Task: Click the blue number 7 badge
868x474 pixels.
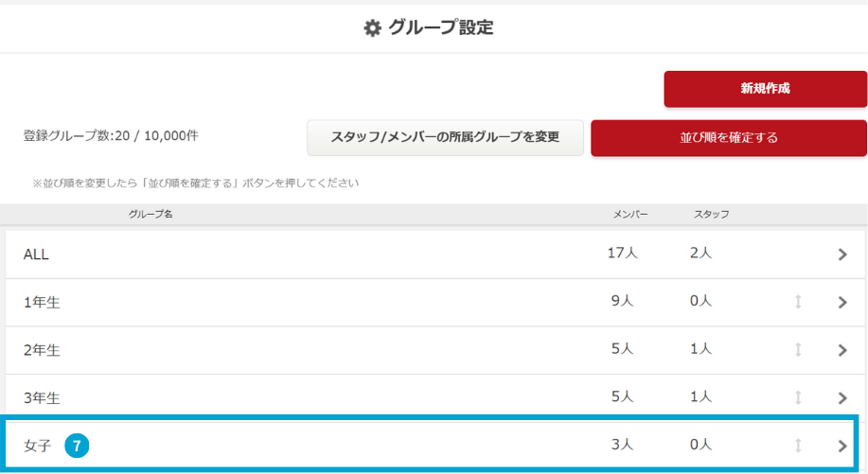Action: pyautogui.click(x=77, y=446)
